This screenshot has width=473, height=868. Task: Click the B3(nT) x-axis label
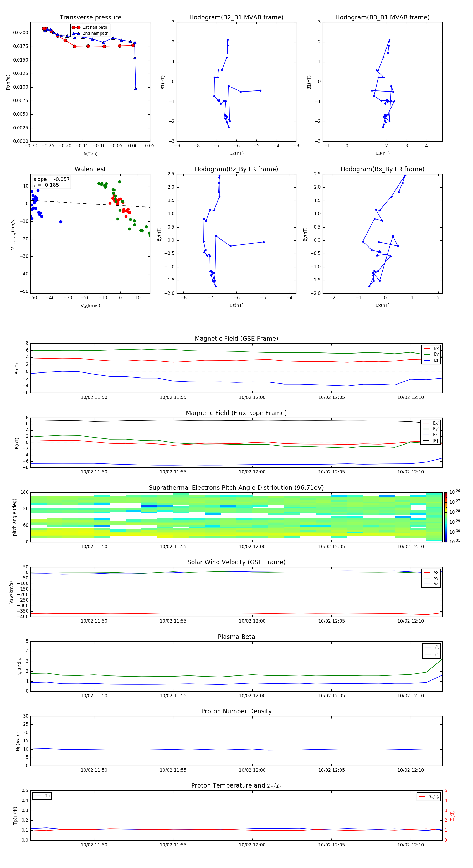click(x=382, y=153)
